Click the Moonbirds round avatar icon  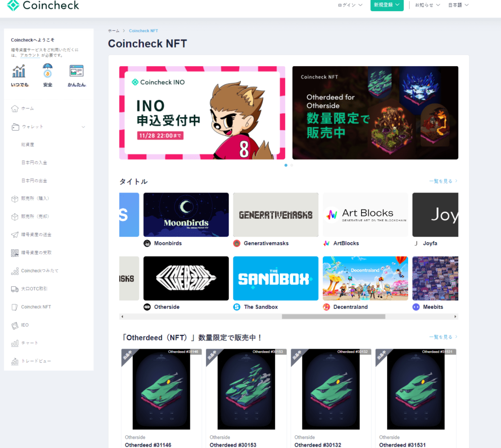pyautogui.click(x=147, y=243)
